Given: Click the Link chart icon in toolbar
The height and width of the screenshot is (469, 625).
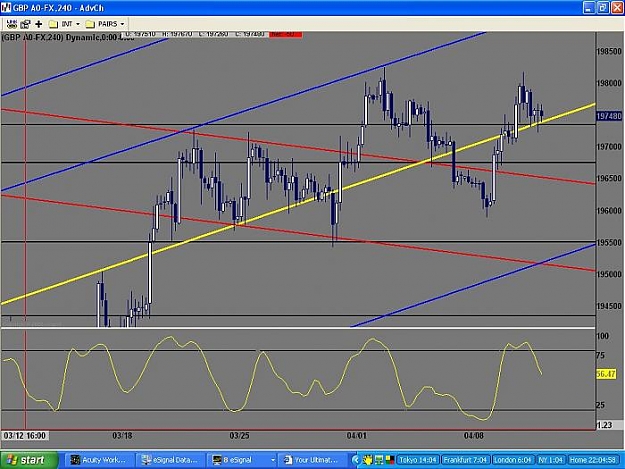Looking at the screenshot, I should click(x=12, y=24).
